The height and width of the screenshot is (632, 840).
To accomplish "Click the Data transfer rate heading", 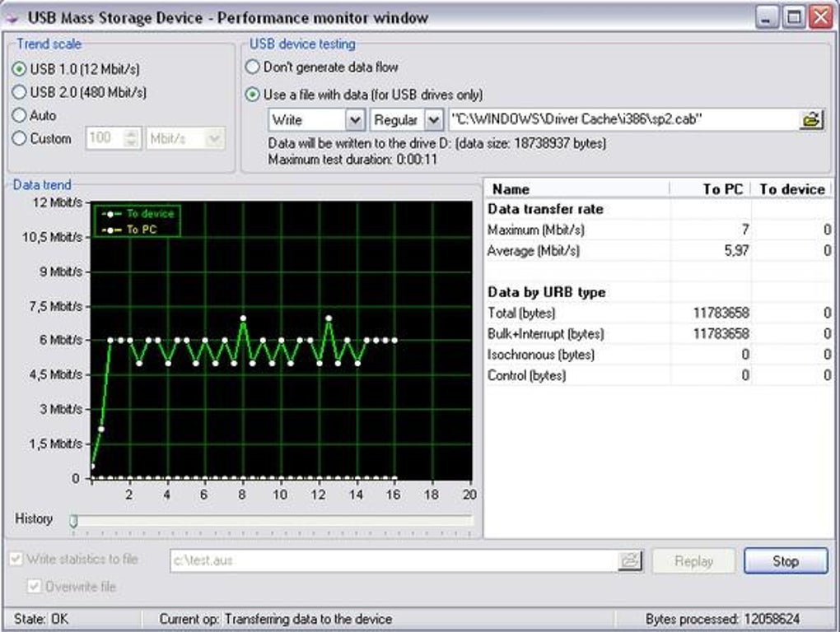I will (545, 209).
